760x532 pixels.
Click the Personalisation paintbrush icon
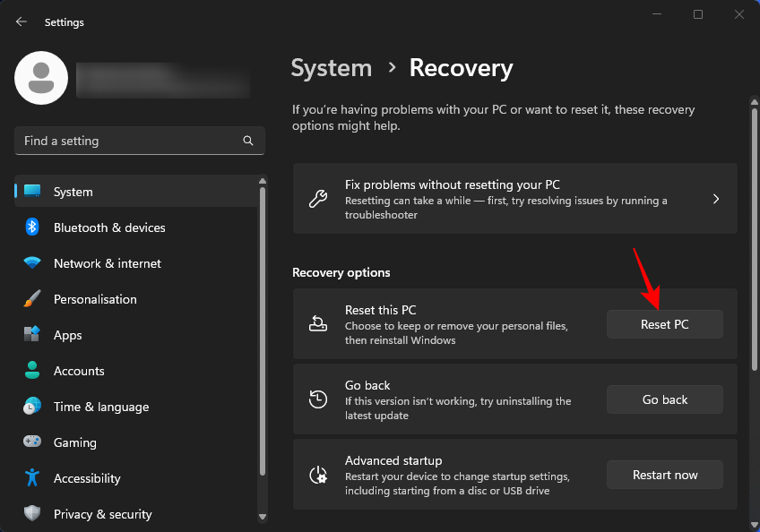point(30,299)
